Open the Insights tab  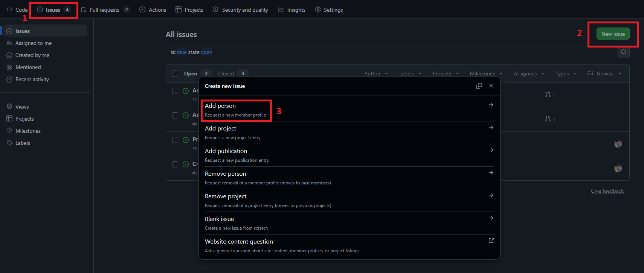292,10
